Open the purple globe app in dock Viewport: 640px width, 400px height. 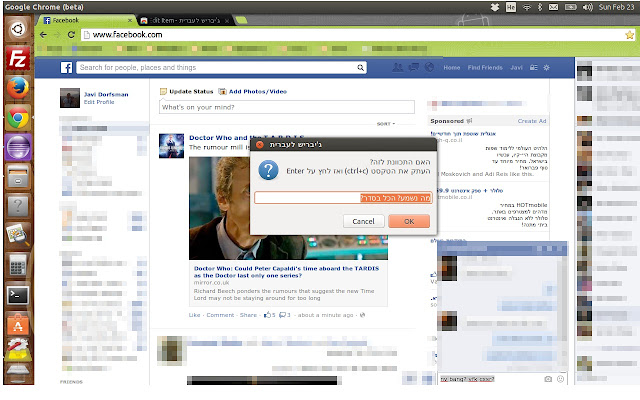[x=18, y=147]
